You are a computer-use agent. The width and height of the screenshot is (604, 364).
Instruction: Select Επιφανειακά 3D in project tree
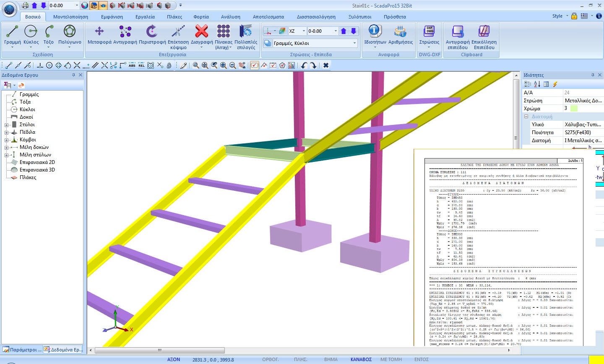pos(37,170)
